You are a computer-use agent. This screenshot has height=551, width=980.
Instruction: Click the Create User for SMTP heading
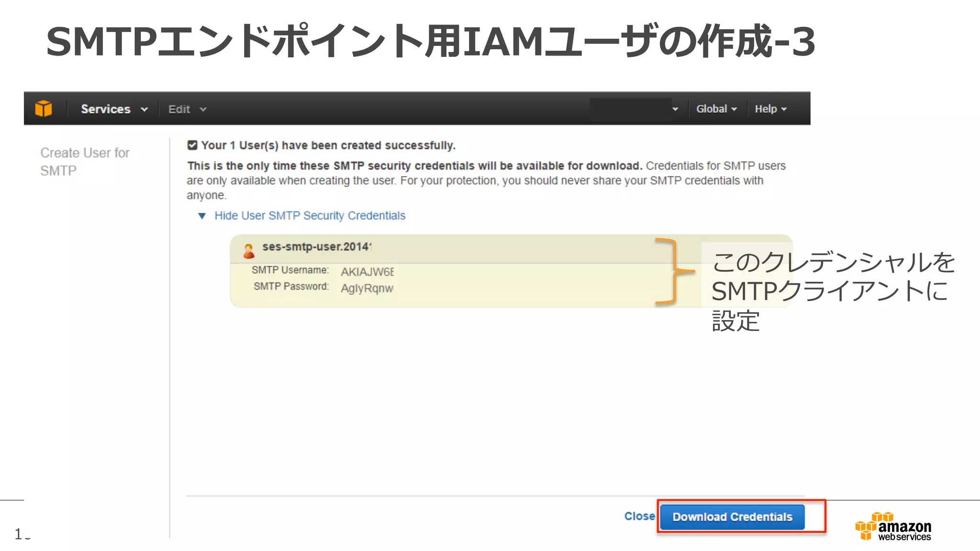pos(85,162)
